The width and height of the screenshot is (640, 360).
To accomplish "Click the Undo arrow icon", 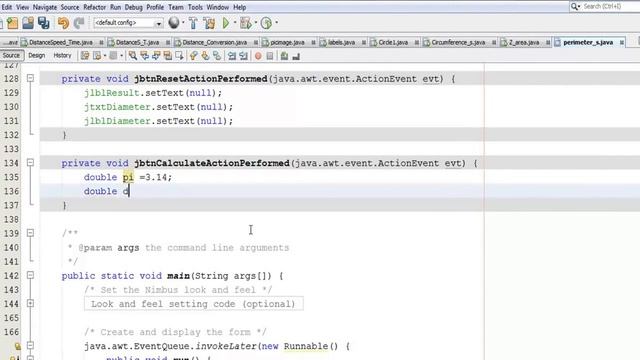I will (63, 23).
